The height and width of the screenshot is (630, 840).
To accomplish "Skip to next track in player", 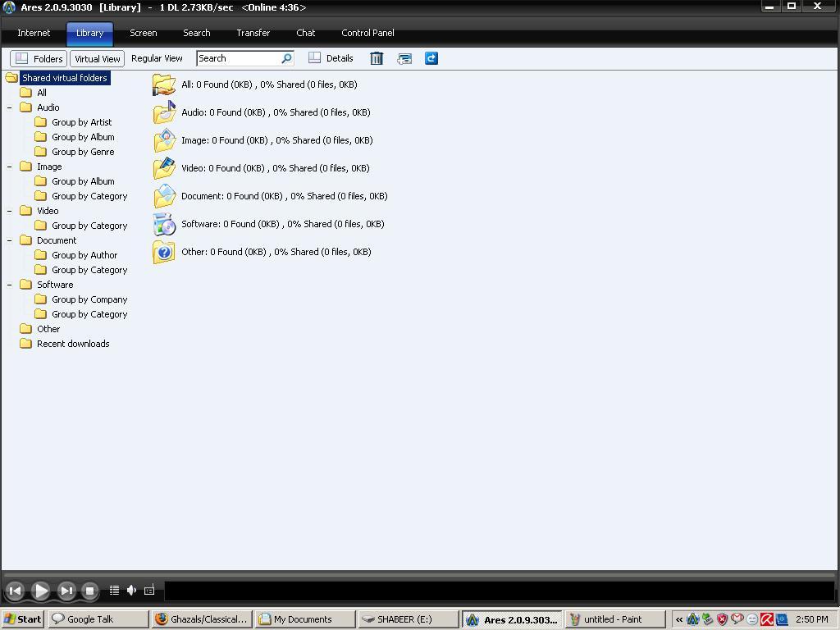I will [66, 591].
